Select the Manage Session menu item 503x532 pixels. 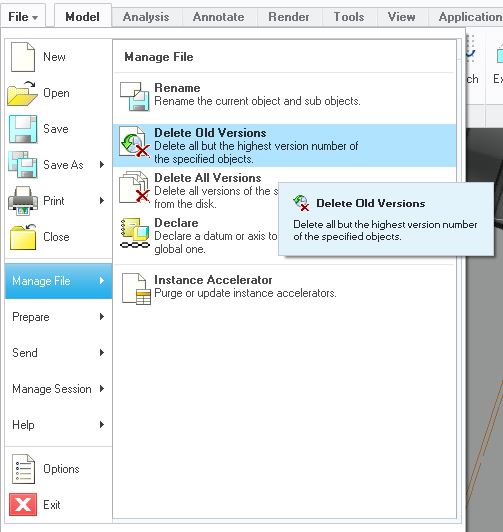pos(58,388)
